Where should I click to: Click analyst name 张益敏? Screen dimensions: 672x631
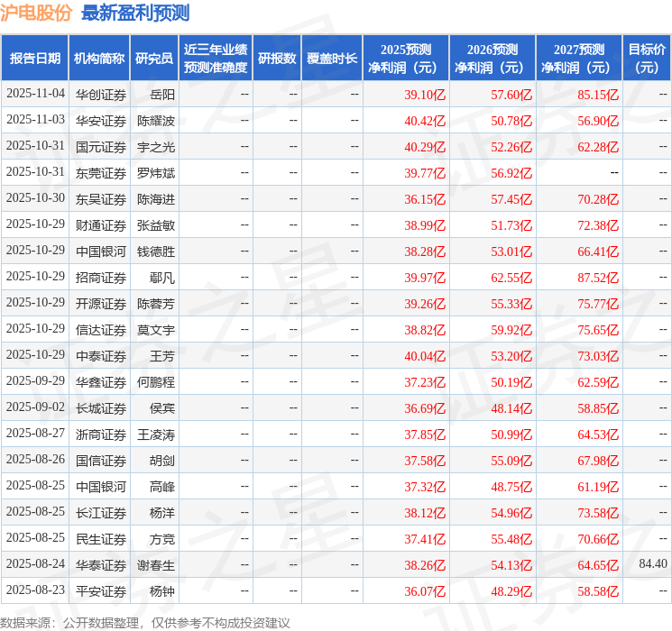(156, 225)
